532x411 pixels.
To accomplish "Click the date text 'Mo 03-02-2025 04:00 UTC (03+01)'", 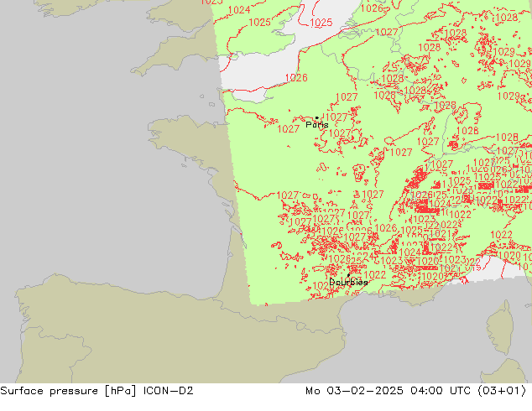I will pos(416,391).
